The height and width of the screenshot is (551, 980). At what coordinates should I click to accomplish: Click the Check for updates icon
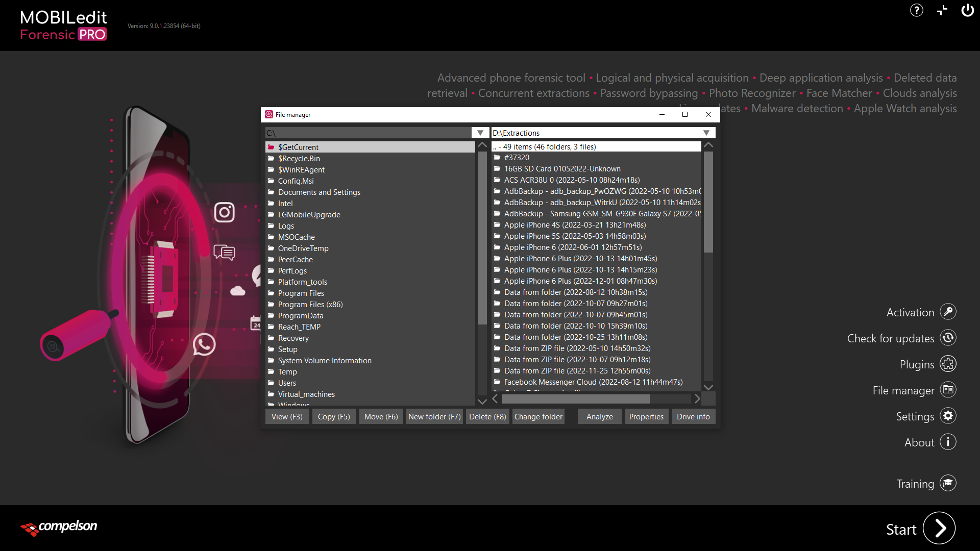(948, 338)
